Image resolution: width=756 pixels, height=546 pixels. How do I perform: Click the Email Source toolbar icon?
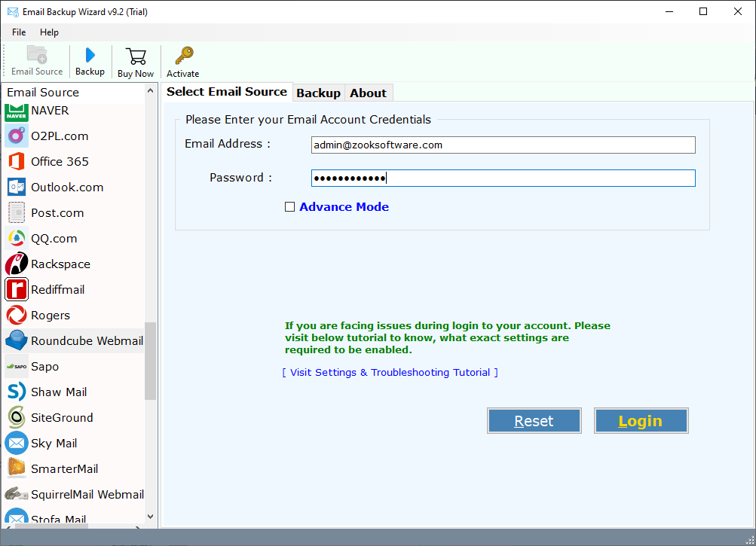(x=37, y=55)
